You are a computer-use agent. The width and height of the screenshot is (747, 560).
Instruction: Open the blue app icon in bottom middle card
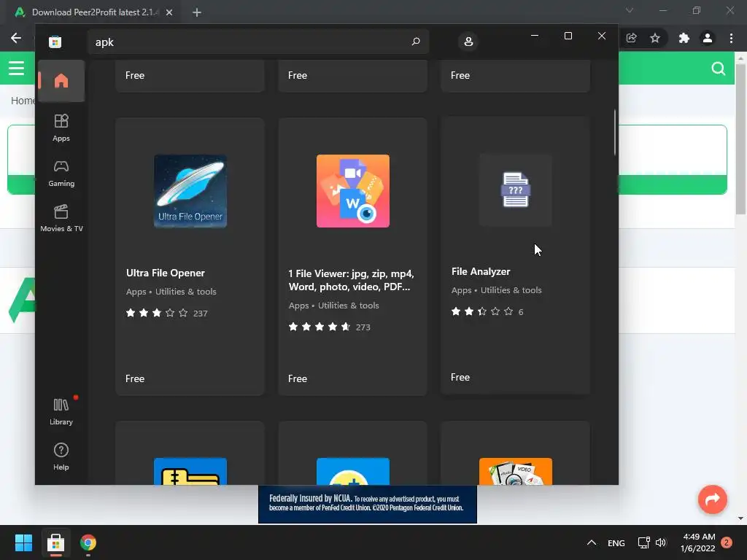pos(353,472)
